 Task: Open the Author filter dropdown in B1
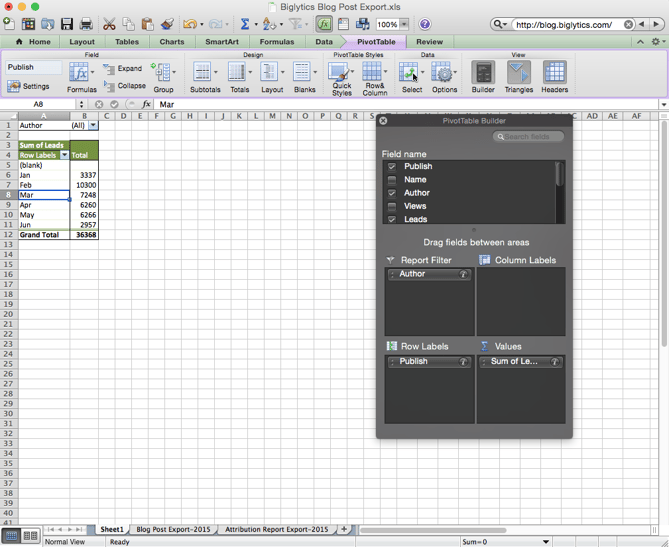[93, 126]
